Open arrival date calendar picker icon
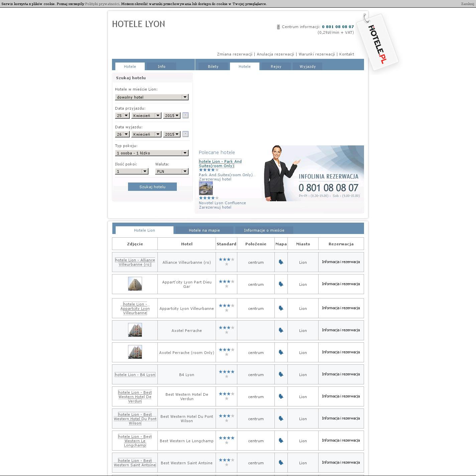Viewport: 476px width, 476px height. [186, 115]
